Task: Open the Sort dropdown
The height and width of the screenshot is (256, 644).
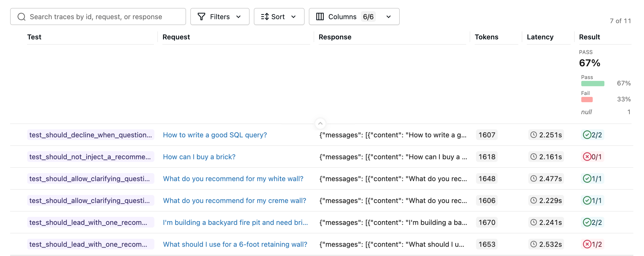Action: pos(279,16)
